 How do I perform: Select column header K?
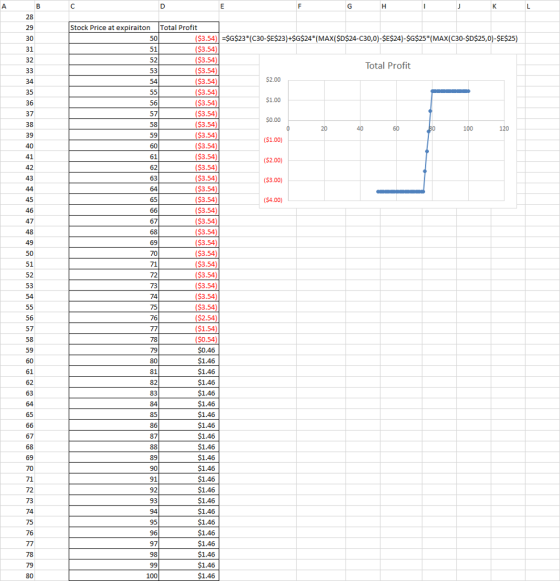click(508, 6)
